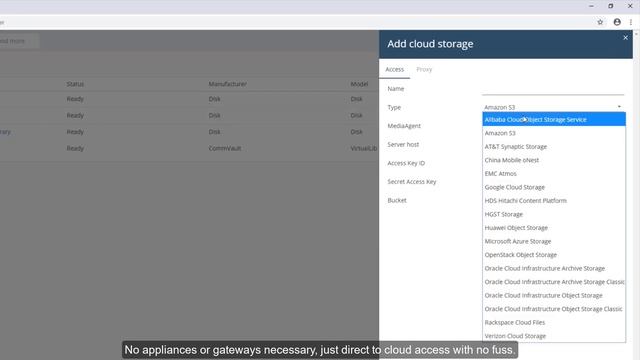Viewport: 640px width, 360px height.
Task: Pick Verizon Cloud Storage option
Action: click(554, 336)
